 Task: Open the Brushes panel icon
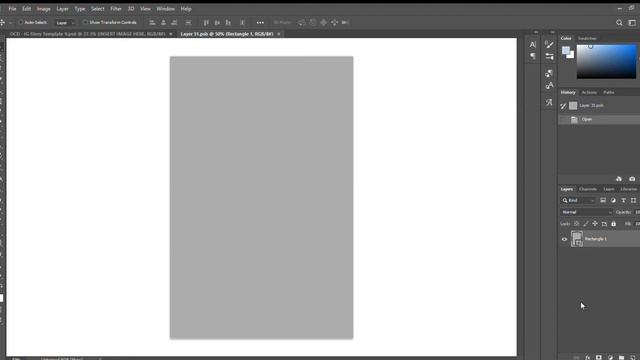coord(549,44)
